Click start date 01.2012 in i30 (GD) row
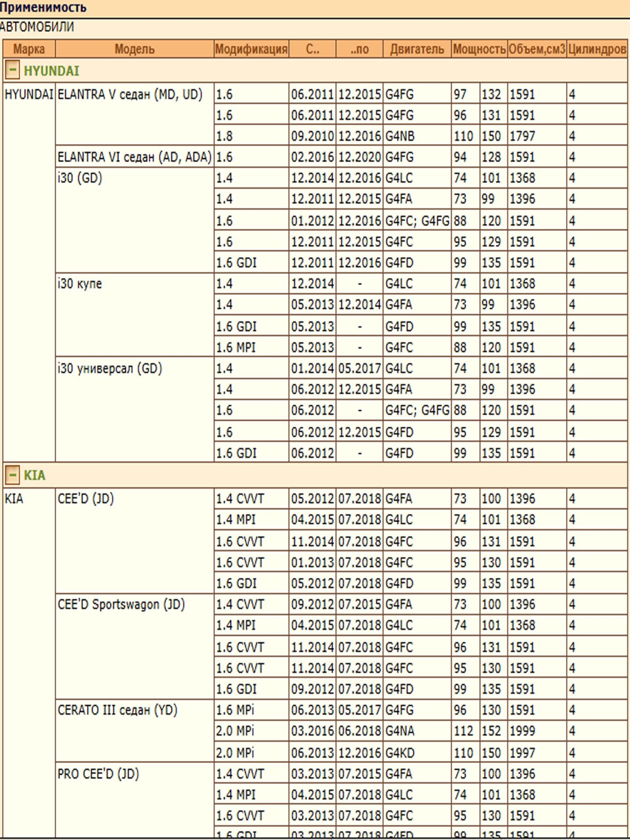The width and height of the screenshot is (630, 840). click(312, 220)
